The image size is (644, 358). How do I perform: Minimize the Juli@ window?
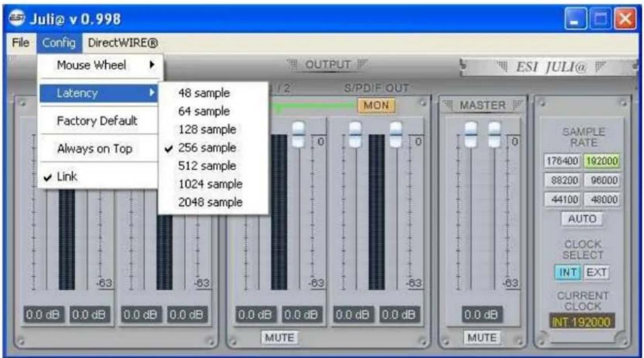576,18
